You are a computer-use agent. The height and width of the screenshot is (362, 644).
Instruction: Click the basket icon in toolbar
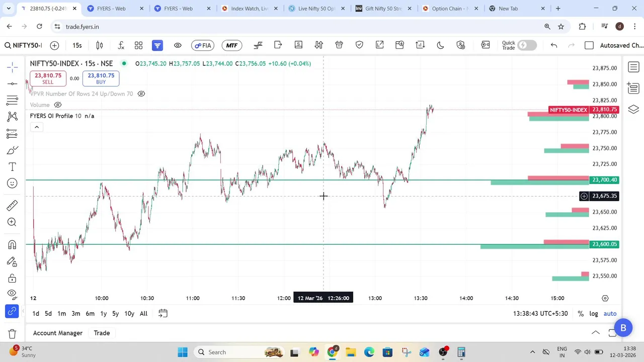click(339, 45)
